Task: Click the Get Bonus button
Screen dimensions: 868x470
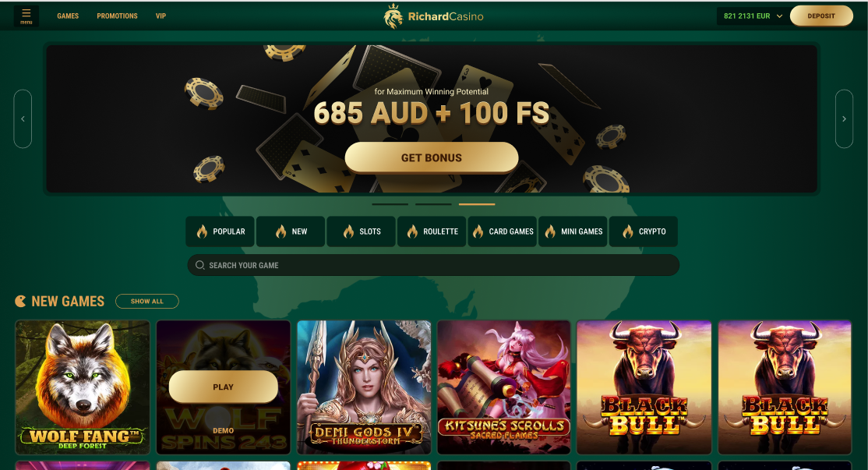Action: tap(431, 157)
